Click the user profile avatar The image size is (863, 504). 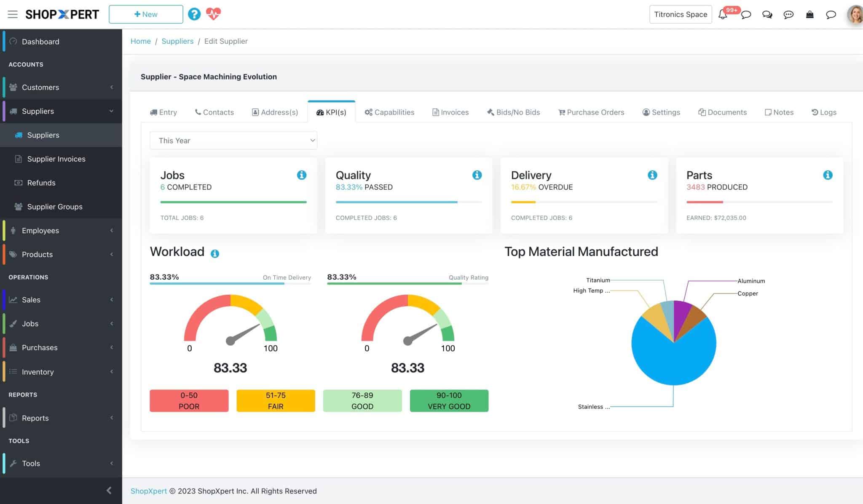(855, 14)
